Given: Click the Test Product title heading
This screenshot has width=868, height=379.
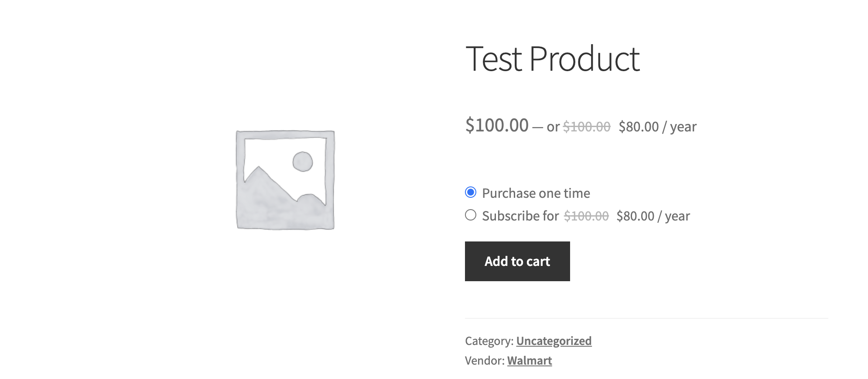Looking at the screenshot, I should (x=553, y=59).
